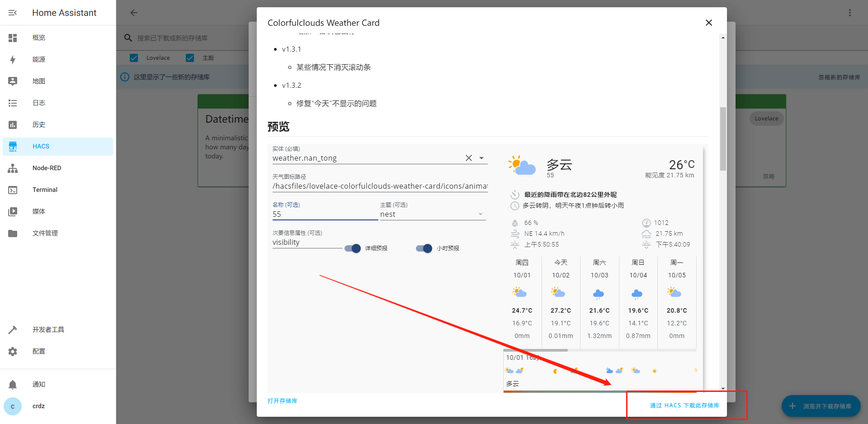
Task: Open 通知 notifications bell
Action: click(38, 384)
